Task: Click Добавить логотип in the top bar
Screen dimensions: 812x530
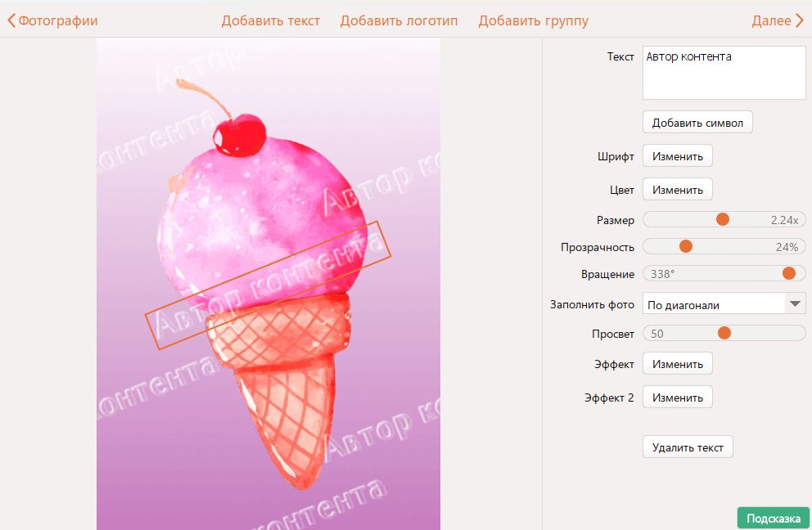Action: 399,20
